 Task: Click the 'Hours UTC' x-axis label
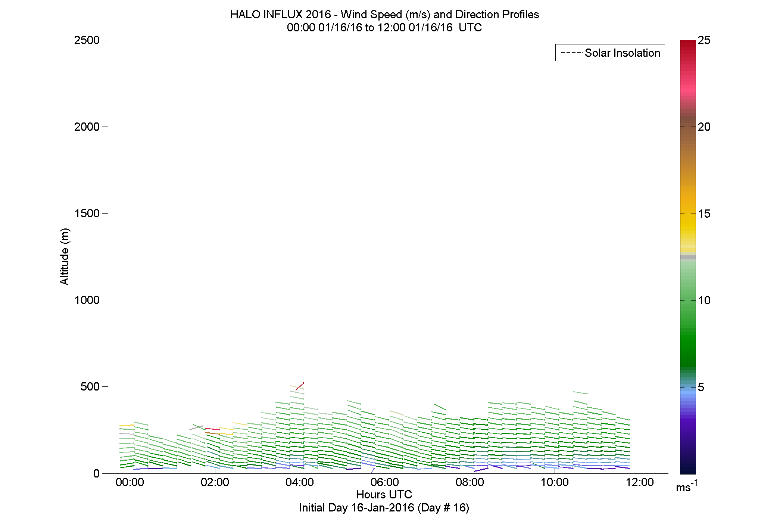coord(384,495)
